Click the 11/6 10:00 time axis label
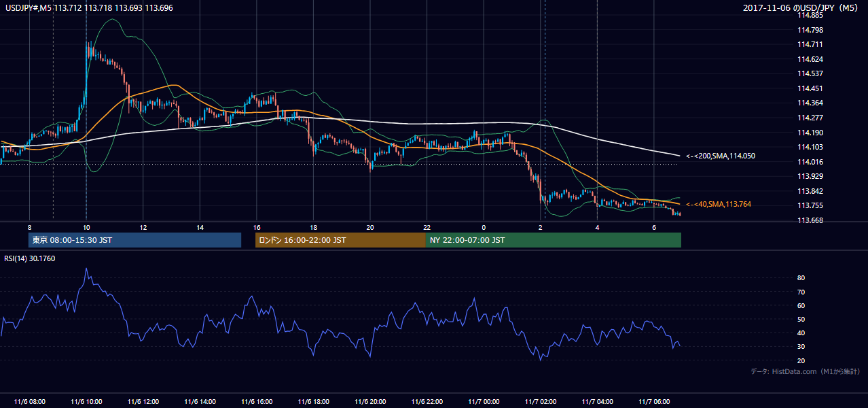Screen dimensions: 868x408 [x=86, y=401]
